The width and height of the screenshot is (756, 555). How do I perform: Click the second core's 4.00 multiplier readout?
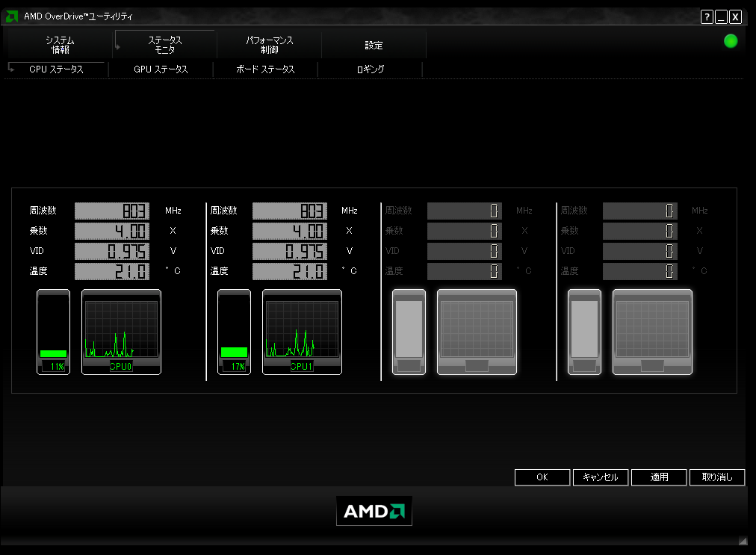tap(290, 231)
